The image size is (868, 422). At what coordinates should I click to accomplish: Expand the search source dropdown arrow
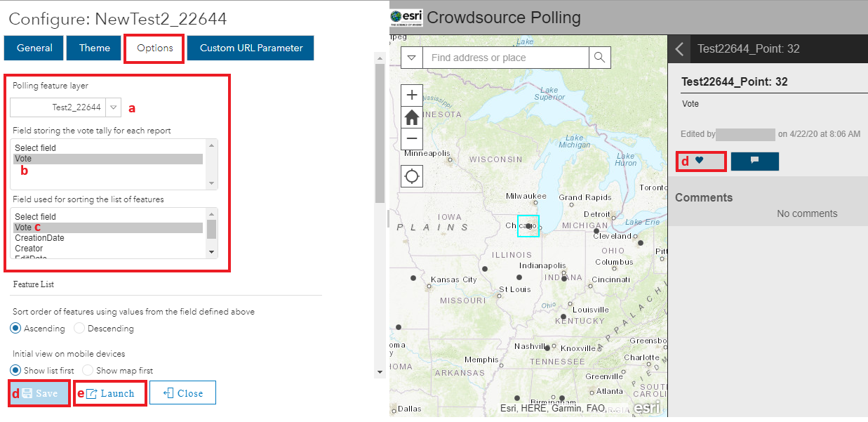[x=412, y=58]
